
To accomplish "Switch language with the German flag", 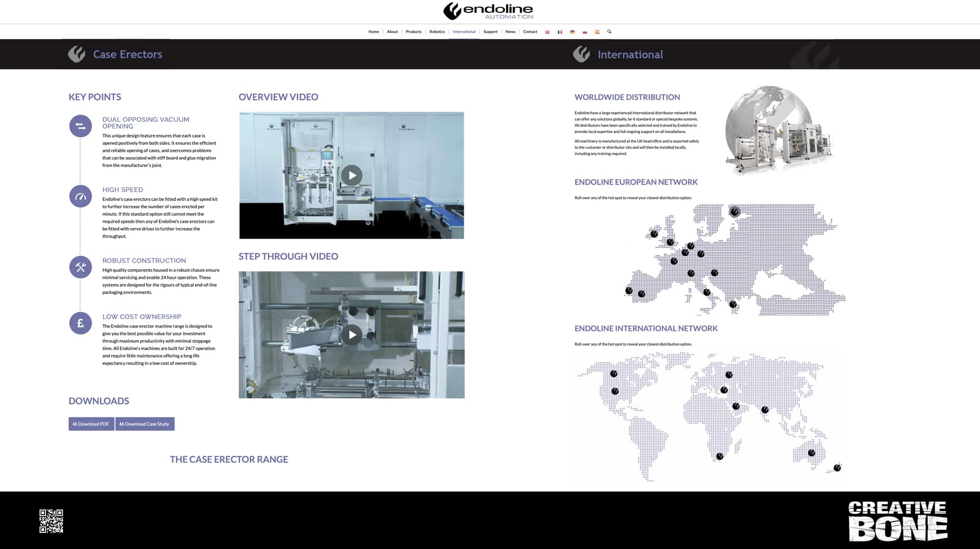I will (x=572, y=32).
